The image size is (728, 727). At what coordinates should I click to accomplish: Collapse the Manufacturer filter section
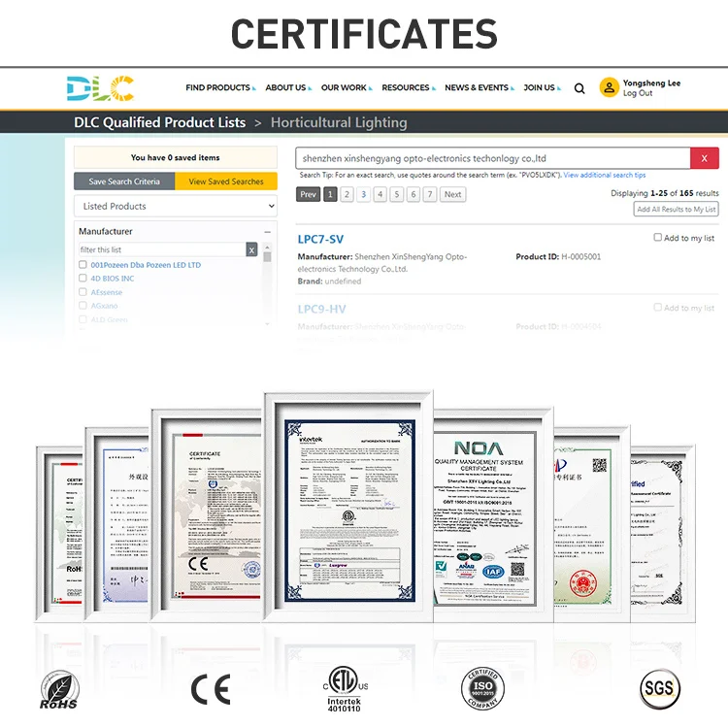click(268, 232)
